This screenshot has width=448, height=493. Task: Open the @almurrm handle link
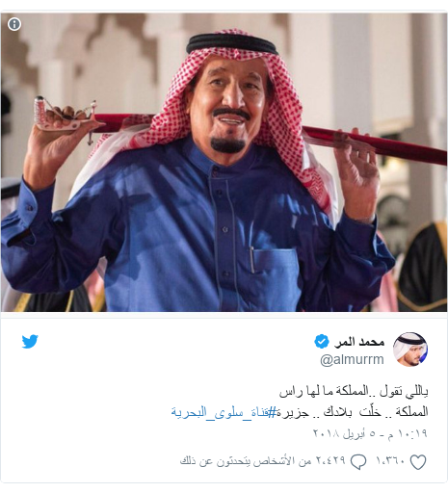pos(352,360)
